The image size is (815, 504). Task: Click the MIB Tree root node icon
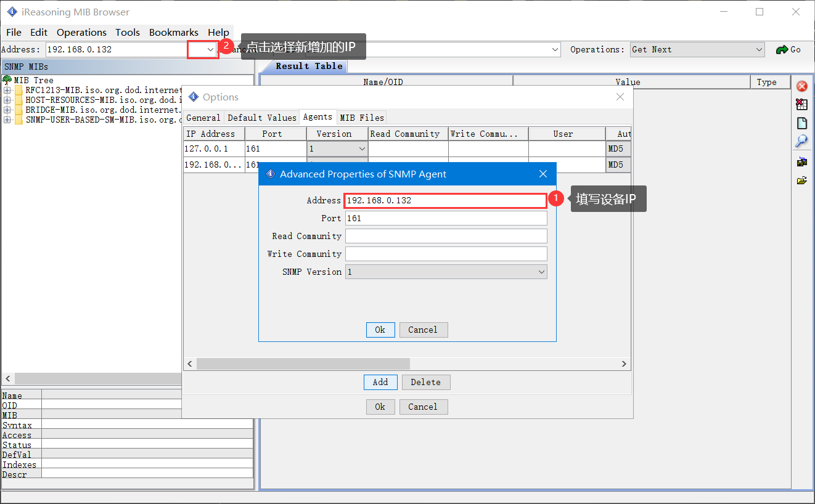7,80
